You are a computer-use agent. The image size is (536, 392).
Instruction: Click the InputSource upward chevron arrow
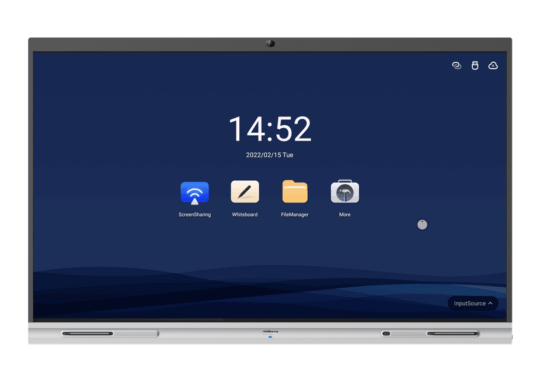[x=490, y=303]
